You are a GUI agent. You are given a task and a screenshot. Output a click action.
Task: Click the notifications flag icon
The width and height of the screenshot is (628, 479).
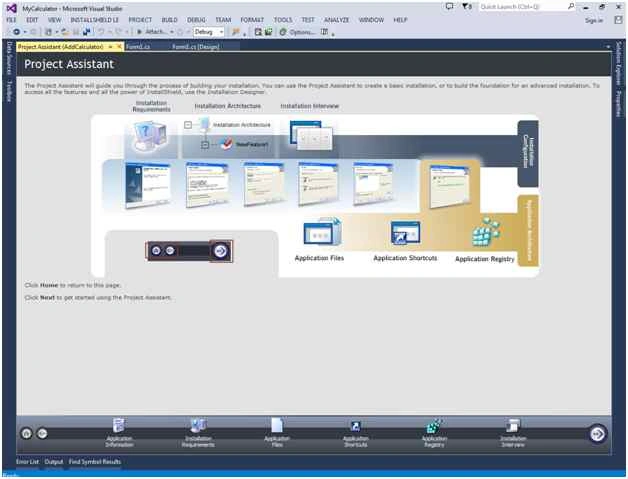coord(466,6)
